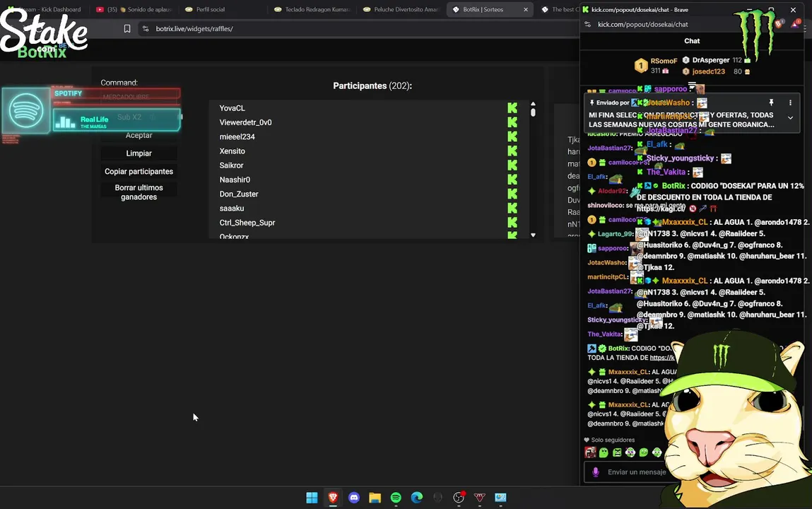This screenshot has width=812, height=509.
Task: Select participant YovaCL
Action: 232,107
